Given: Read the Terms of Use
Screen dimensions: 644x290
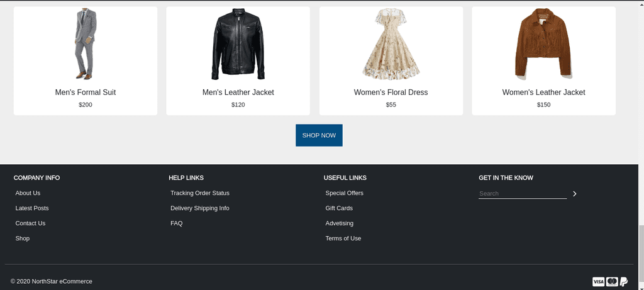Looking at the screenshot, I should point(343,238).
